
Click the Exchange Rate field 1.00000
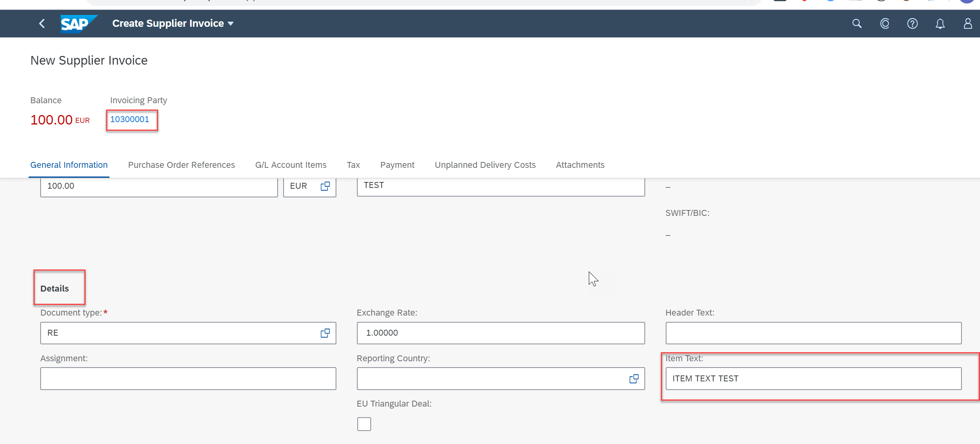click(501, 333)
